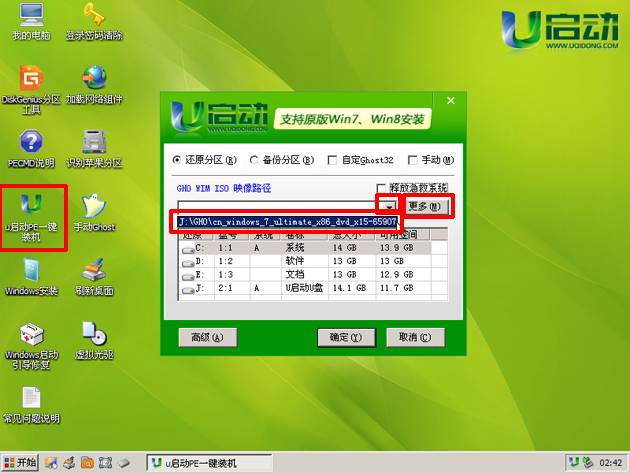Select the 还原分区 radio button

pyautogui.click(x=178, y=159)
